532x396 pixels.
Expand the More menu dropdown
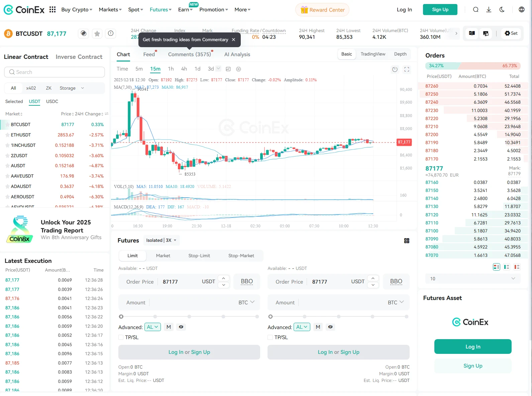pyautogui.click(x=242, y=9)
